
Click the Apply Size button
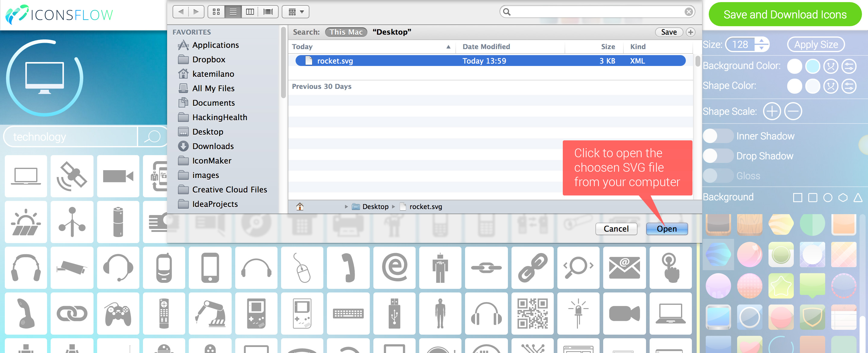coord(816,44)
